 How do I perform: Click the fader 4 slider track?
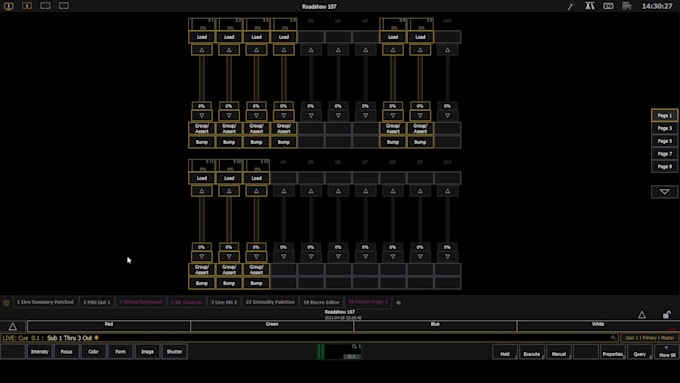(x=284, y=79)
